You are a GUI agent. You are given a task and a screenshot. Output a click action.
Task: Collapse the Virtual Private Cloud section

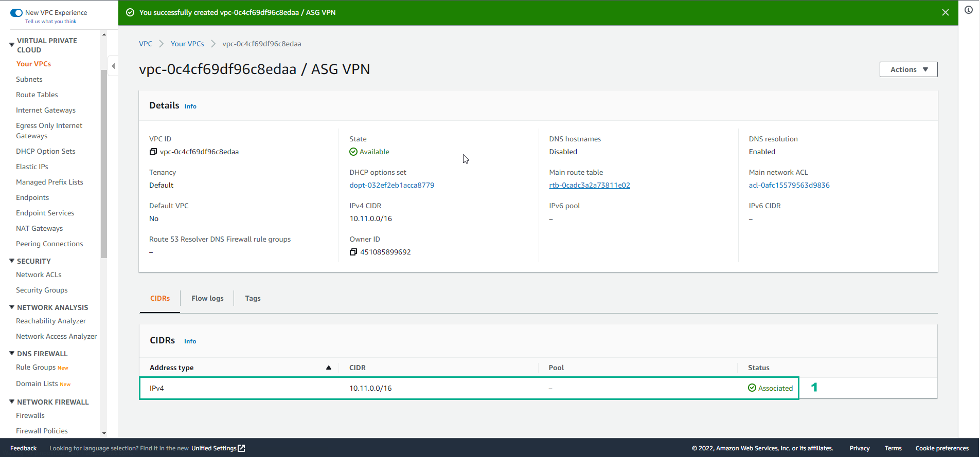click(12, 45)
